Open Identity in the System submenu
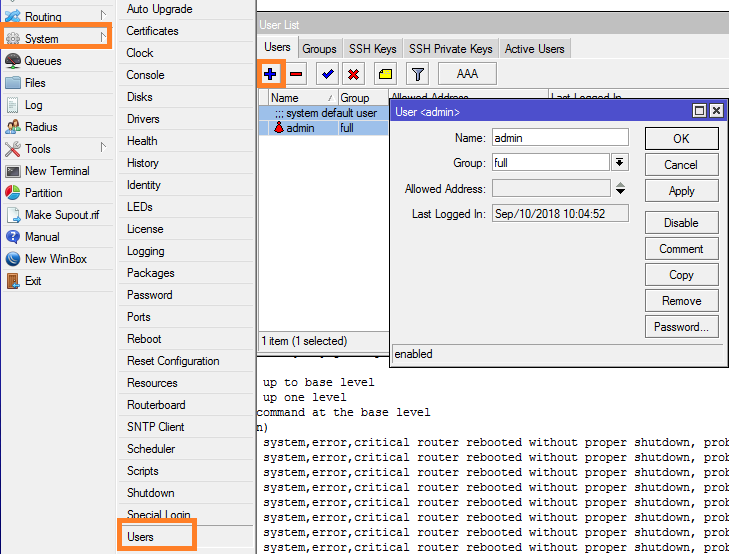 186,185
